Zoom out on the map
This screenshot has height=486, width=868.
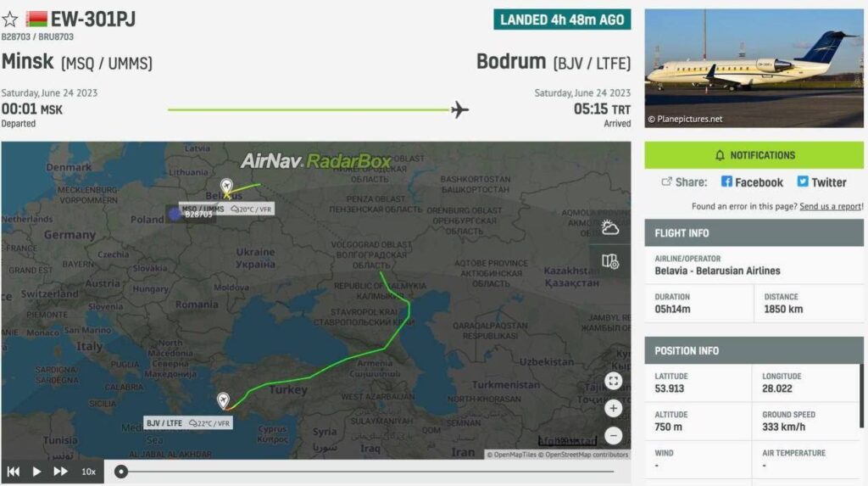(x=614, y=436)
